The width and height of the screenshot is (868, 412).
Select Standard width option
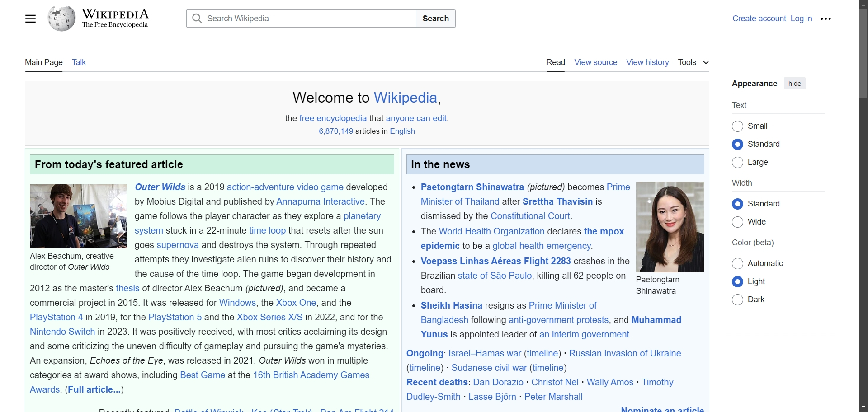[737, 204]
